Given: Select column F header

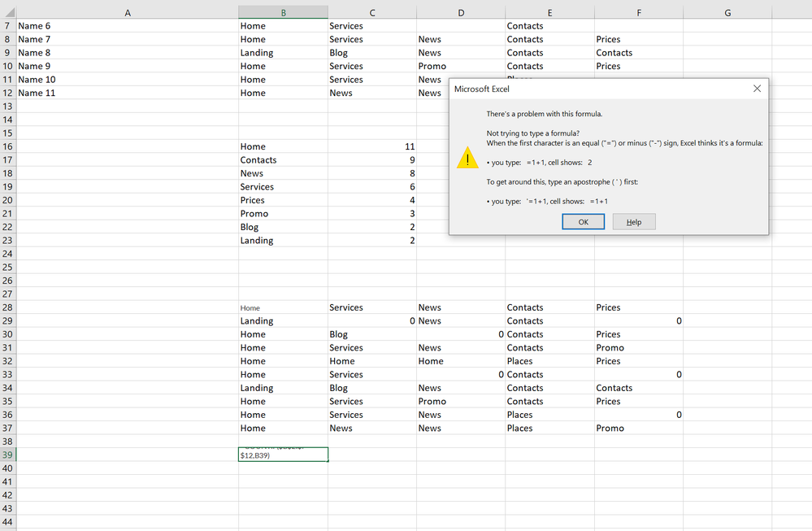Looking at the screenshot, I should tap(639, 12).
